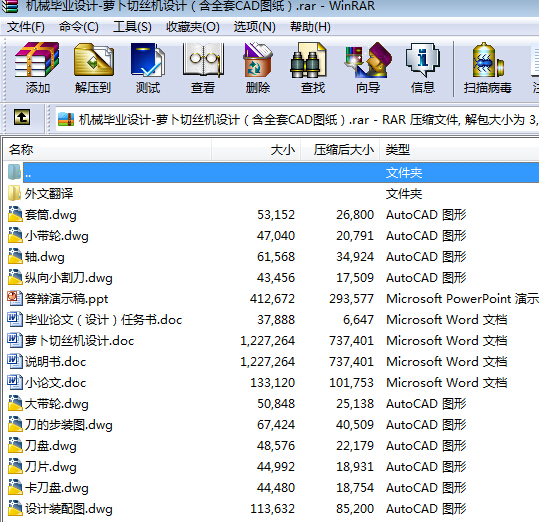
Task: Click the Find (查找) binoculars icon
Action: pos(308,60)
